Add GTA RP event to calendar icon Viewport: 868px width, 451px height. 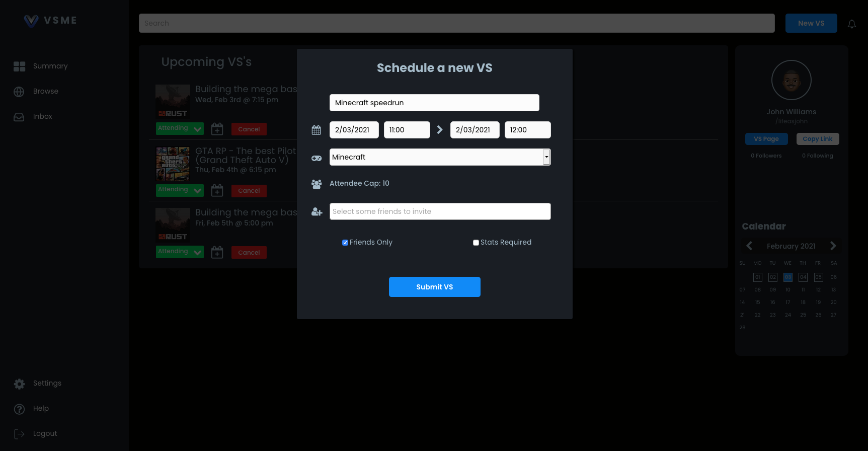click(217, 190)
